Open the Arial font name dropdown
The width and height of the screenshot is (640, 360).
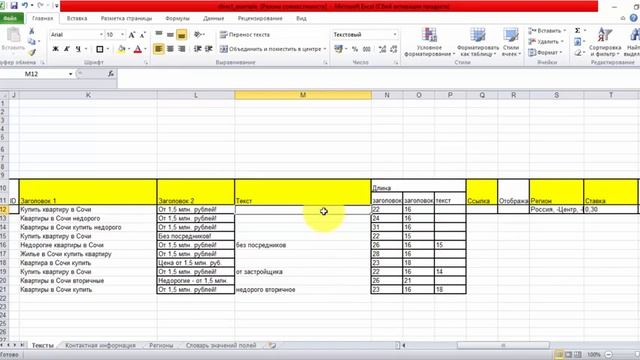click(x=101, y=35)
